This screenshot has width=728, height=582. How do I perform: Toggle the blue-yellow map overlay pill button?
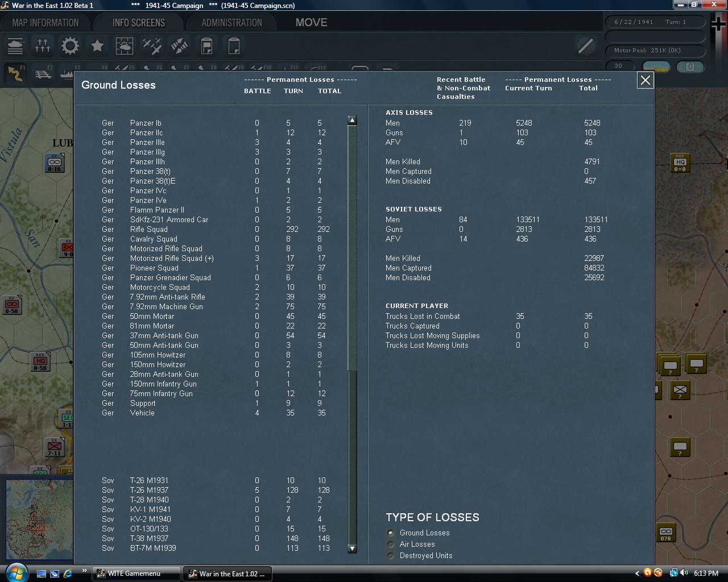click(x=656, y=66)
